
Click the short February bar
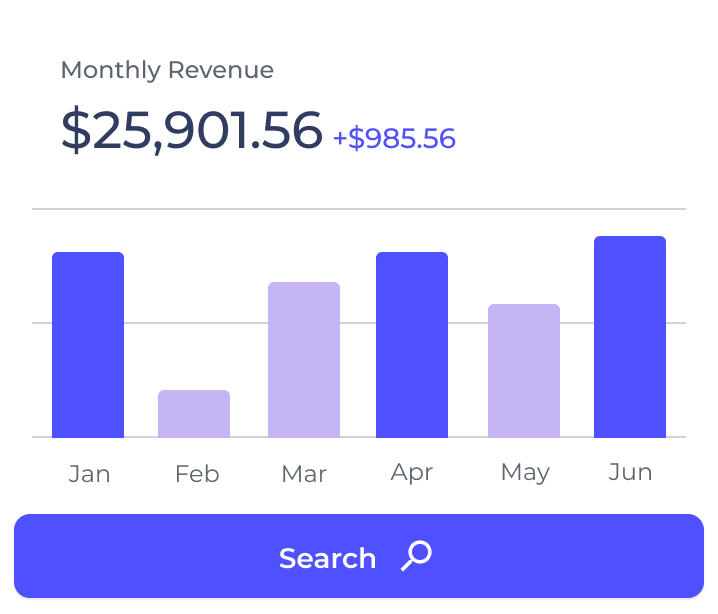point(194,414)
